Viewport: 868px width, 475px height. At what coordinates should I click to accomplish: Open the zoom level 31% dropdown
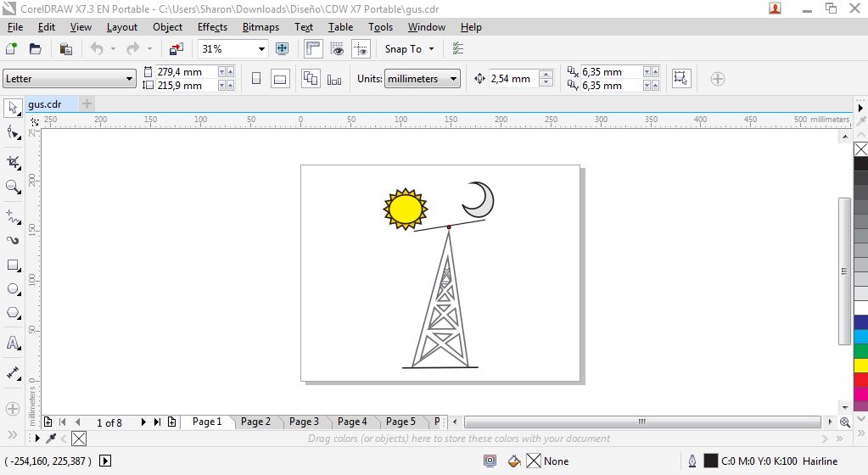261,48
